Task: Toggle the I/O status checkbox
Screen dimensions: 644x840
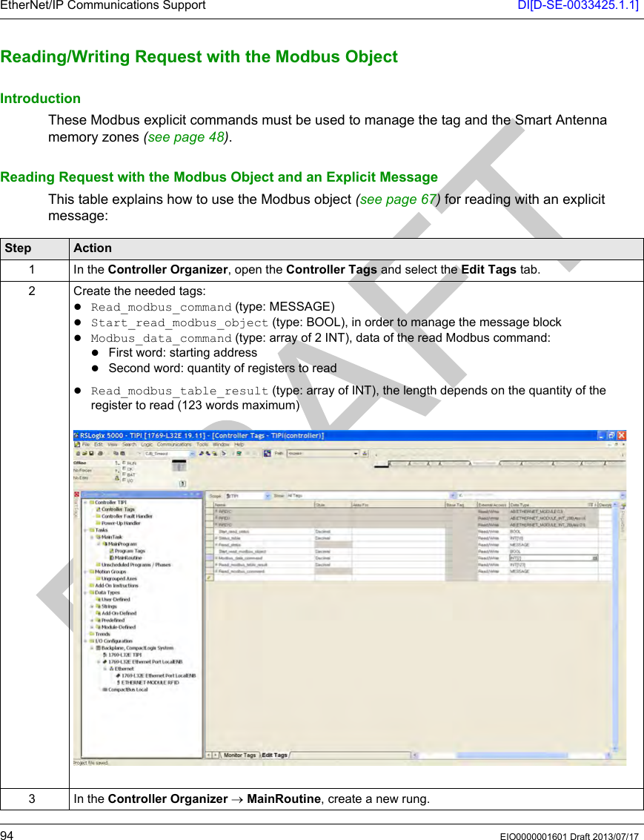Action: [124, 480]
